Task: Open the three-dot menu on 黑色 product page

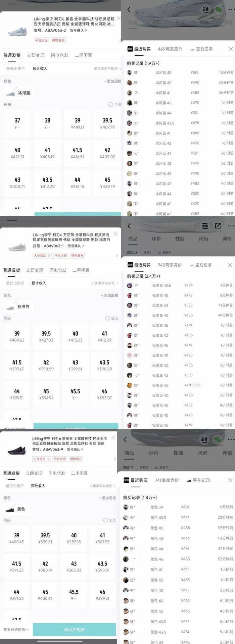Action: point(231,439)
